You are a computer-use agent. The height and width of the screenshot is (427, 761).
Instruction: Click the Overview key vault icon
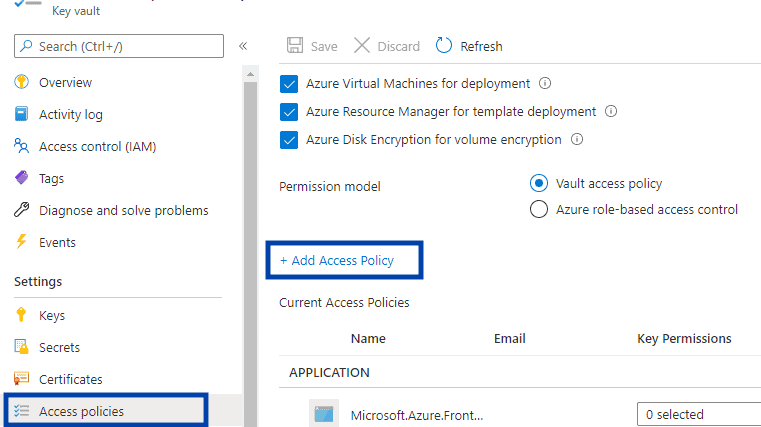coord(21,82)
